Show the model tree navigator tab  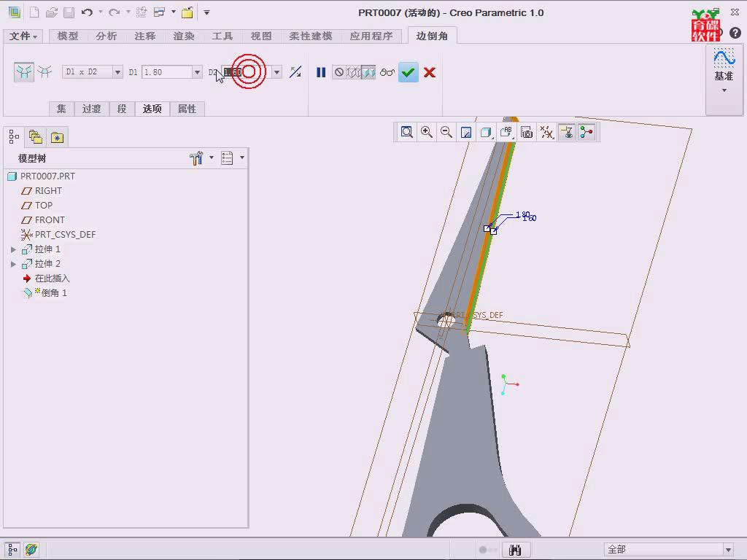14,138
